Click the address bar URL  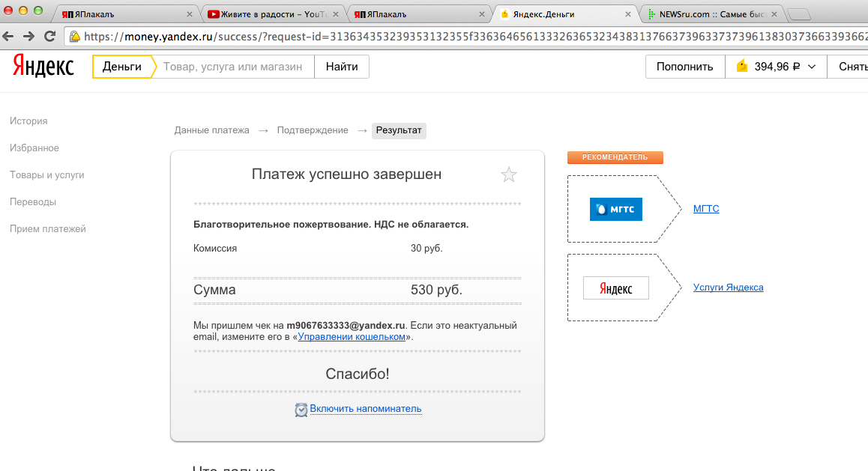pos(476,37)
